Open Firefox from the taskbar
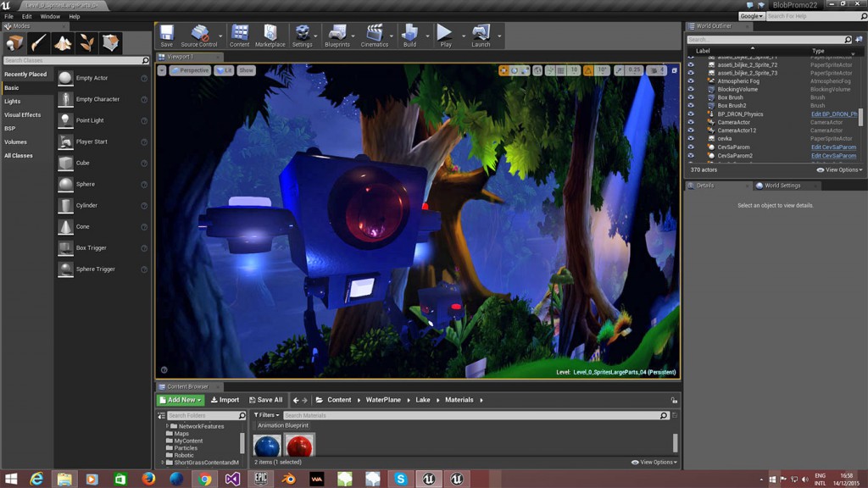Viewport: 868px width, 488px height. coord(148,480)
